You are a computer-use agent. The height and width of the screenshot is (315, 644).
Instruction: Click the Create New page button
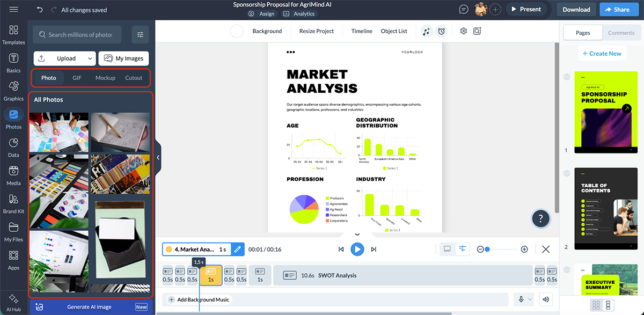click(x=602, y=53)
